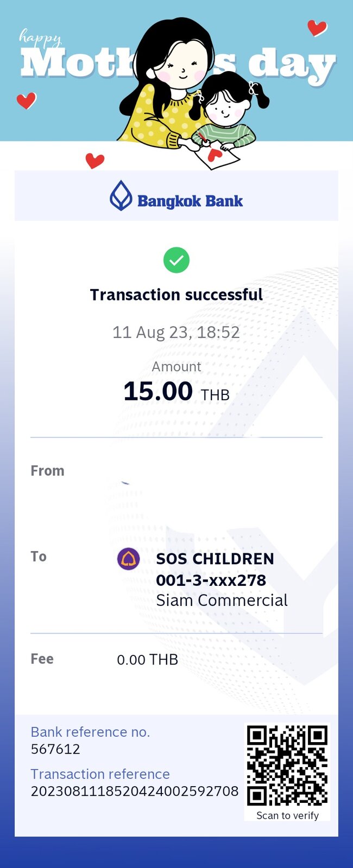Click the red heart at top right
The image size is (353, 868).
click(x=317, y=27)
